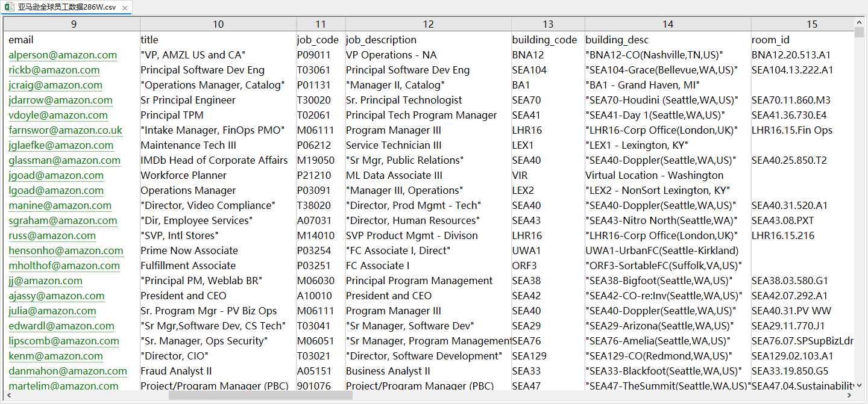Select cell 'Virtual Location - Washington'
The height and width of the screenshot is (404, 868).
tap(668, 175)
